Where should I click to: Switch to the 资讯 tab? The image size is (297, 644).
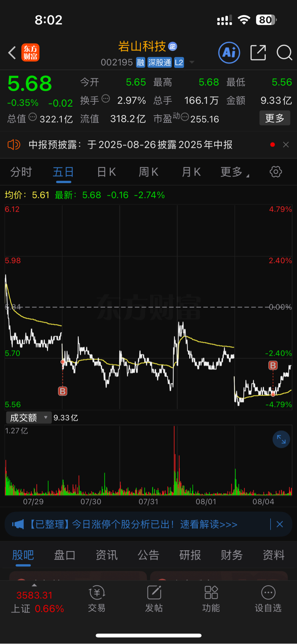(106, 555)
